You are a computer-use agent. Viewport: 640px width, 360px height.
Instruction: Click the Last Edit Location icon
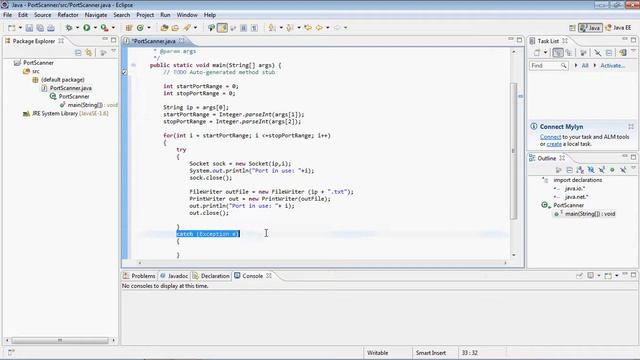(308, 28)
